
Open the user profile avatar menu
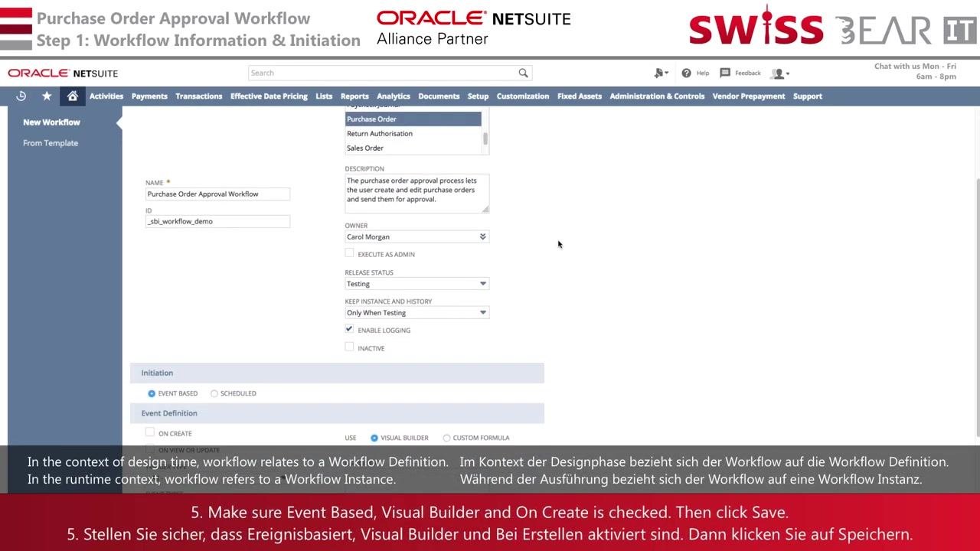[x=779, y=73]
